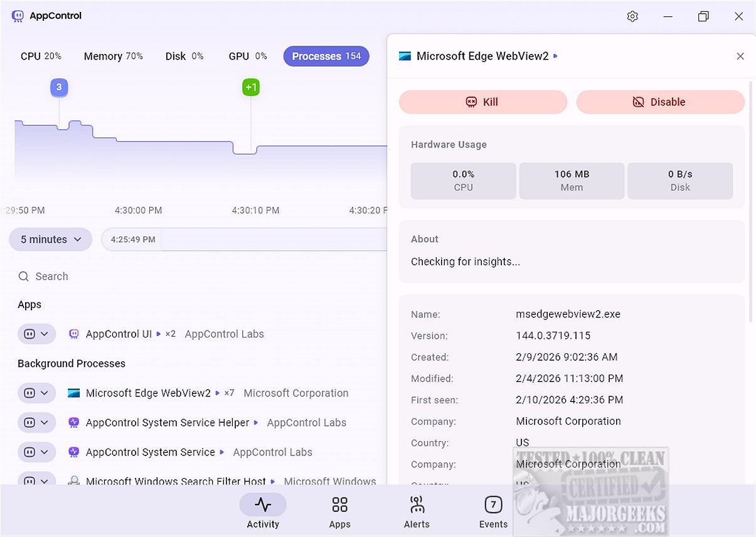Click the CPU 0.0% hardware usage tile
The image size is (756, 537).
(x=463, y=181)
